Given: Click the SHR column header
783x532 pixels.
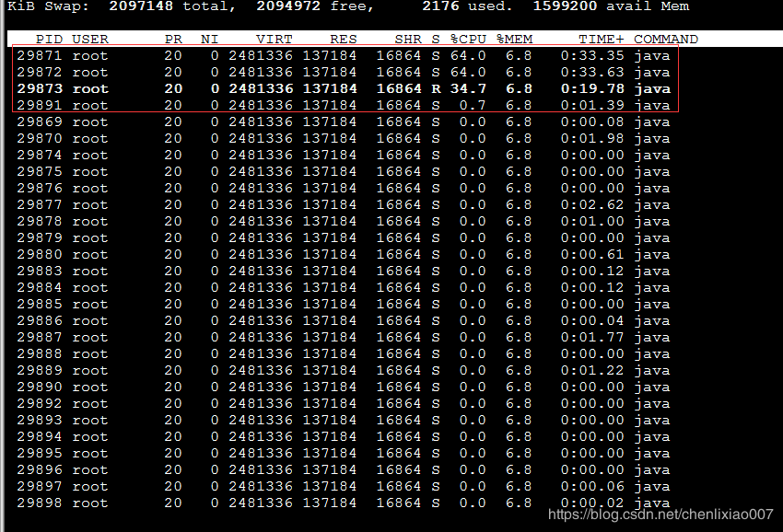Looking at the screenshot, I should (407, 39).
